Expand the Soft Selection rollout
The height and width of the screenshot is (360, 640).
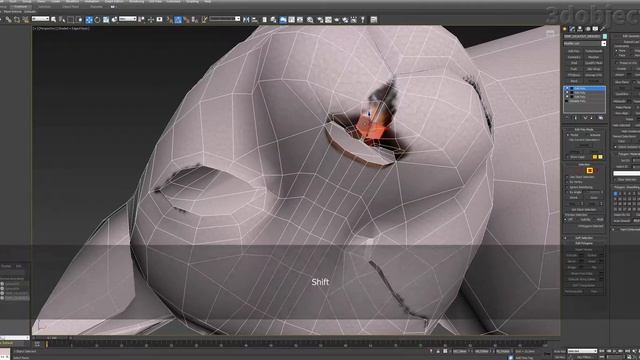584,238
